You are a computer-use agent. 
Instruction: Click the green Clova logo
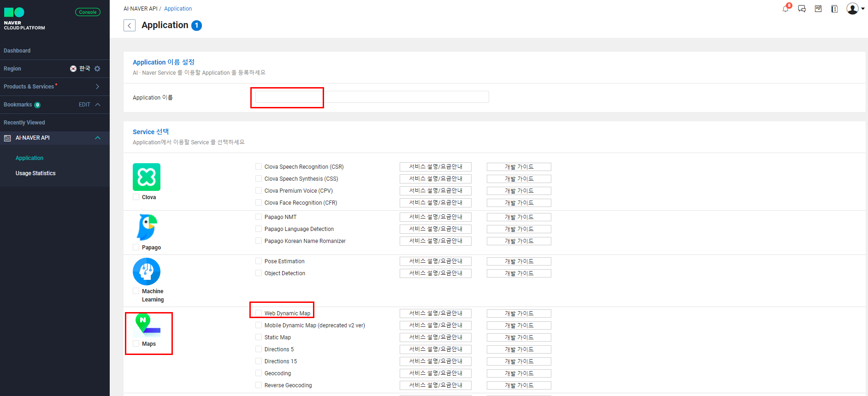click(x=147, y=177)
